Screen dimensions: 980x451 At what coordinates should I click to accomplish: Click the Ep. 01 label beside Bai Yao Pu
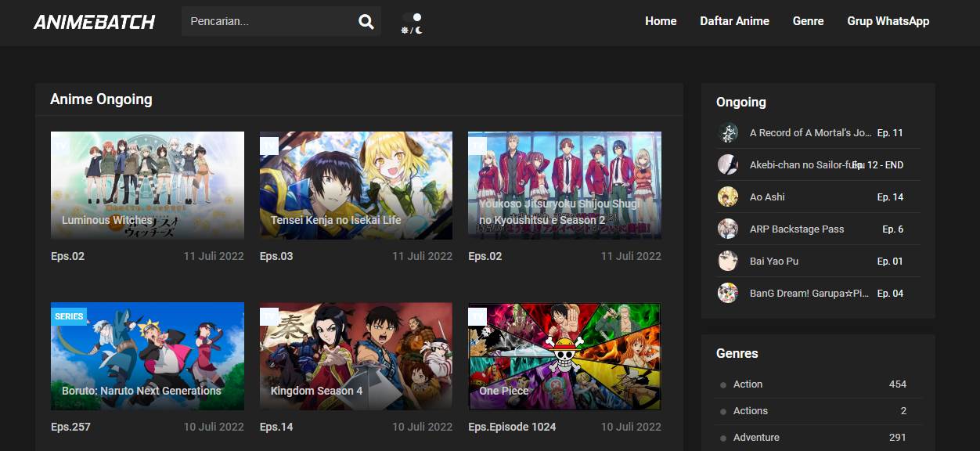click(x=890, y=261)
